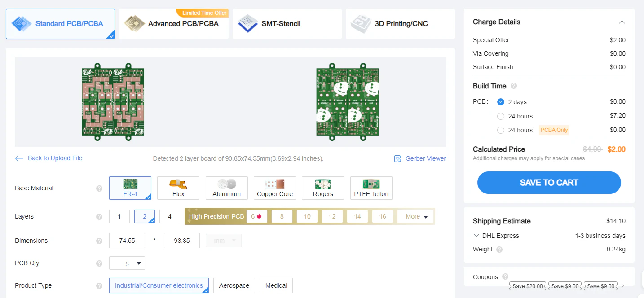Viewport: 644px width, 298px height.
Task: Click the first dimension field showing 74.55
Action: click(x=127, y=241)
